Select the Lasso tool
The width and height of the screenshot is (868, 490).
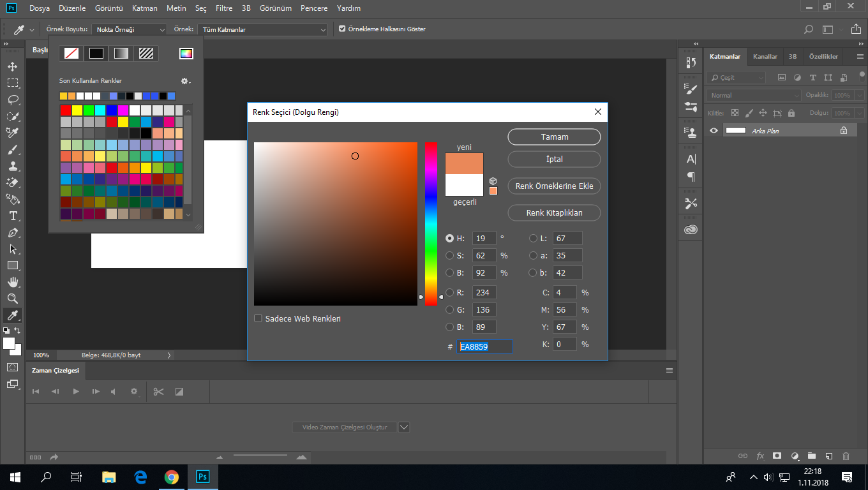(13, 100)
